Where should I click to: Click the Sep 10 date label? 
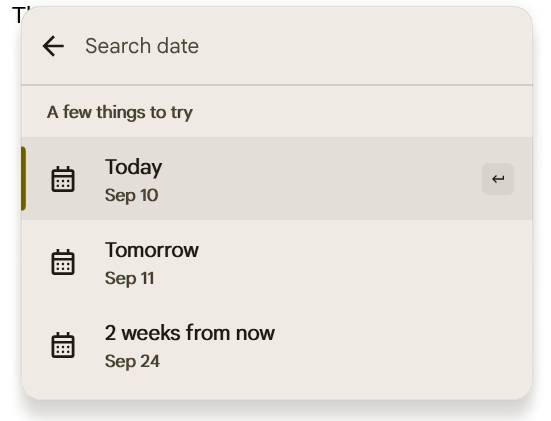(x=131, y=195)
